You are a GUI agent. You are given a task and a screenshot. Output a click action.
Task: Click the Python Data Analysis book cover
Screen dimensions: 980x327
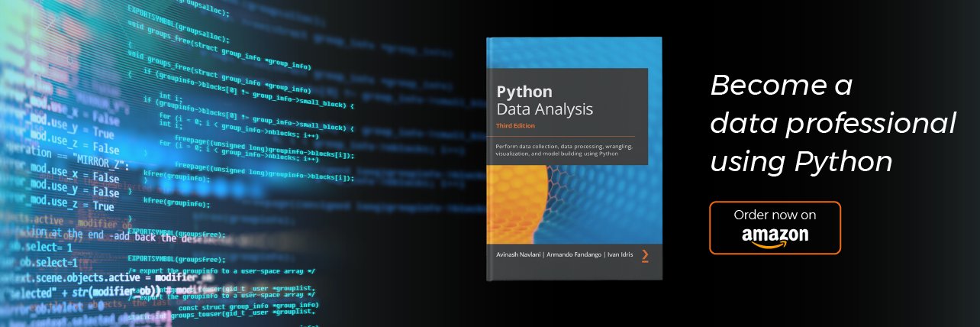point(574,157)
